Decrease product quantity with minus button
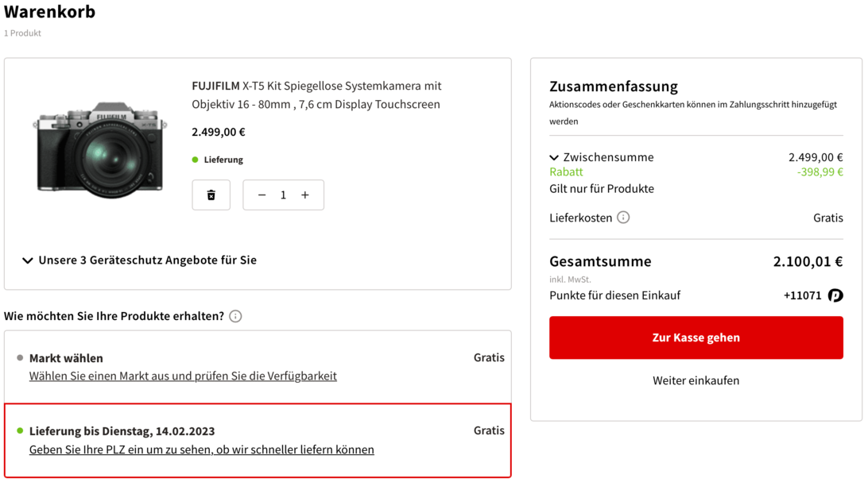 coord(262,195)
